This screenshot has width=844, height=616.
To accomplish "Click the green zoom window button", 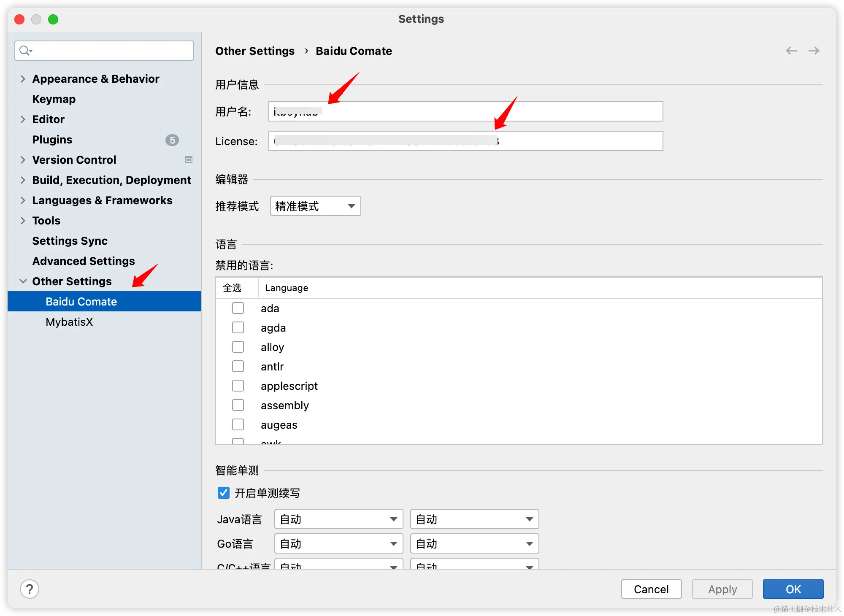I will [x=53, y=19].
